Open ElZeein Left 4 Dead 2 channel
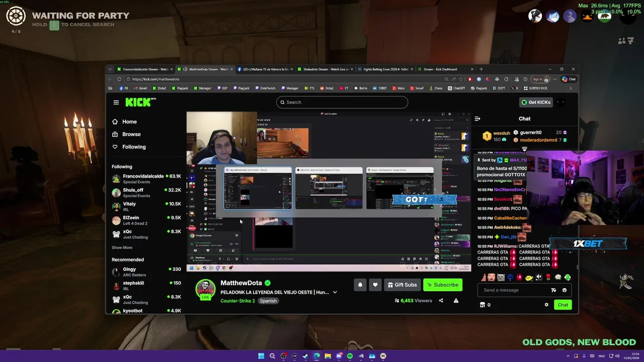Screen dimensions: 644x362 [146, 220]
